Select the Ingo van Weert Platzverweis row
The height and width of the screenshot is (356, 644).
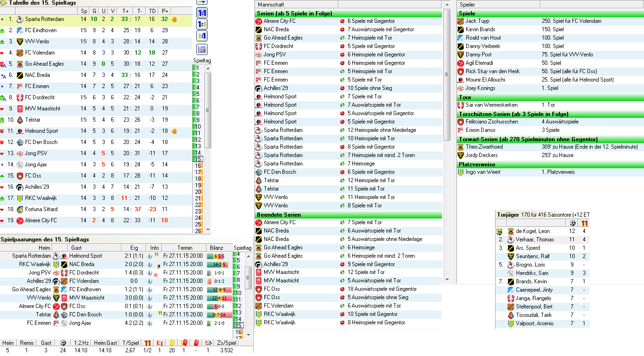(550, 172)
